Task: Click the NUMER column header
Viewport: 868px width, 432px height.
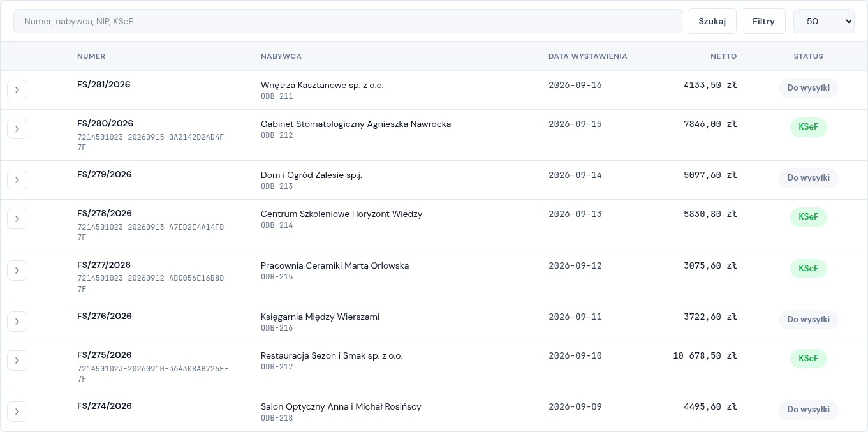Action: 91,56
